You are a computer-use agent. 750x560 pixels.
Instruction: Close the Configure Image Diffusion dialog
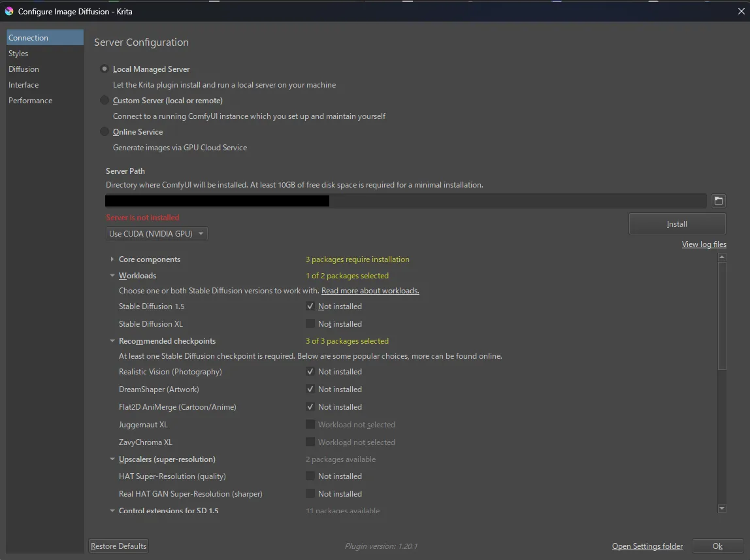(x=741, y=11)
